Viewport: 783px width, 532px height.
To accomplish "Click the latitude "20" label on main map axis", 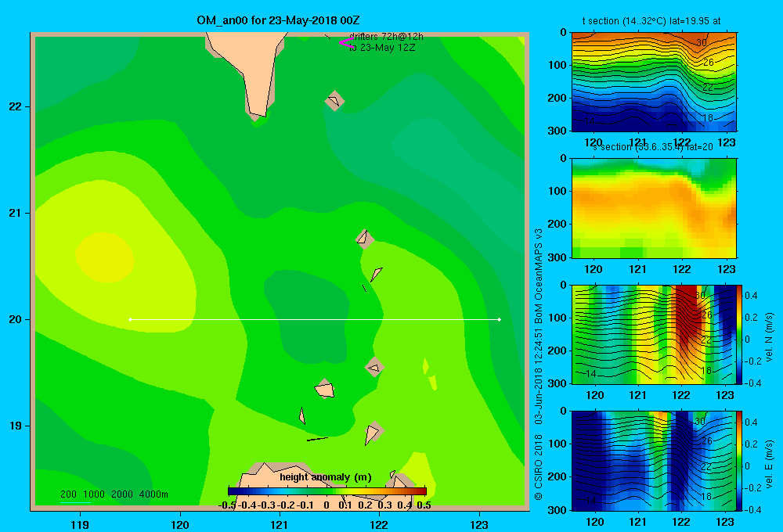I will pos(16,319).
